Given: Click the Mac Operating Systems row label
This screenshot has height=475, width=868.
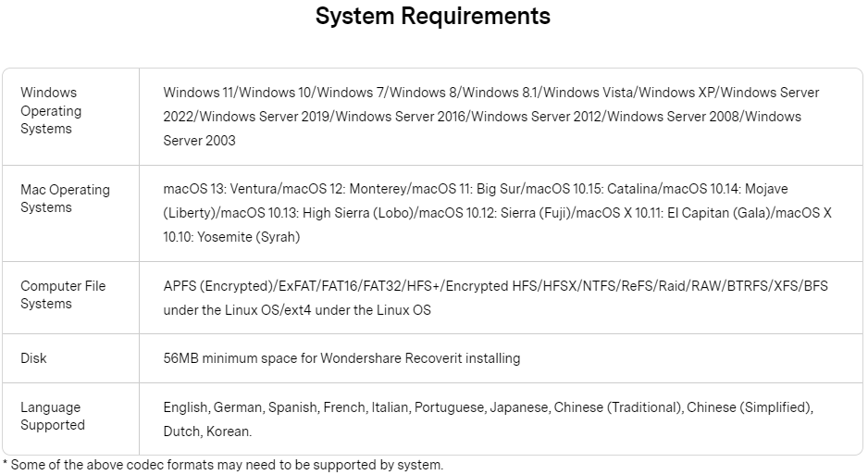Looking at the screenshot, I should [x=66, y=198].
